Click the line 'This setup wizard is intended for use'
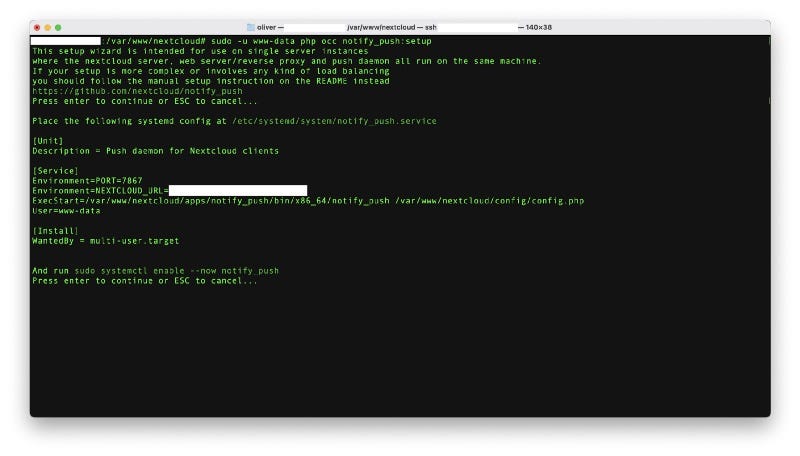This screenshot has width=800, height=456. coord(200,52)
